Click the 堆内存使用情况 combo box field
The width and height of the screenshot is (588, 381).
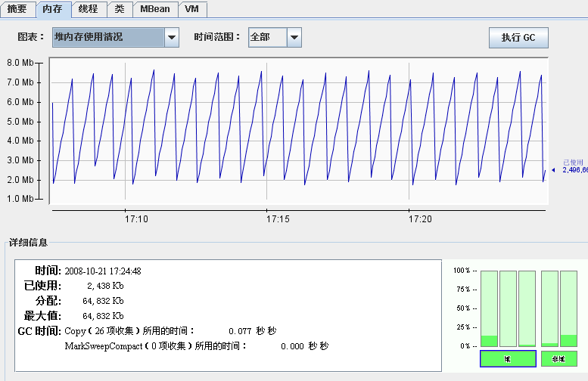pyautogui.click(x=107, y=37)
